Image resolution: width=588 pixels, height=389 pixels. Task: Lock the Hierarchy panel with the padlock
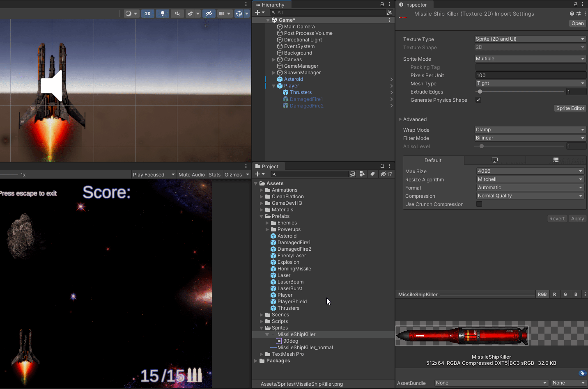click(382, 5)
